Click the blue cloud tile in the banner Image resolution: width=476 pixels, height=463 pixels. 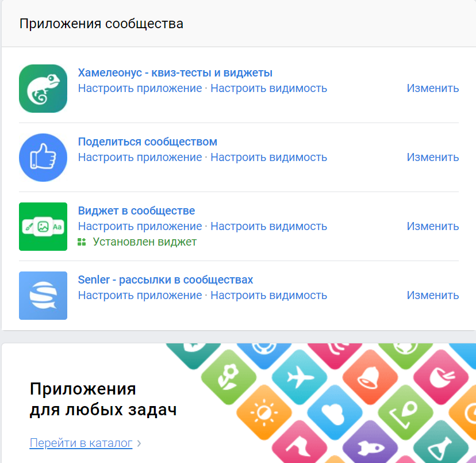pos(335,412)
